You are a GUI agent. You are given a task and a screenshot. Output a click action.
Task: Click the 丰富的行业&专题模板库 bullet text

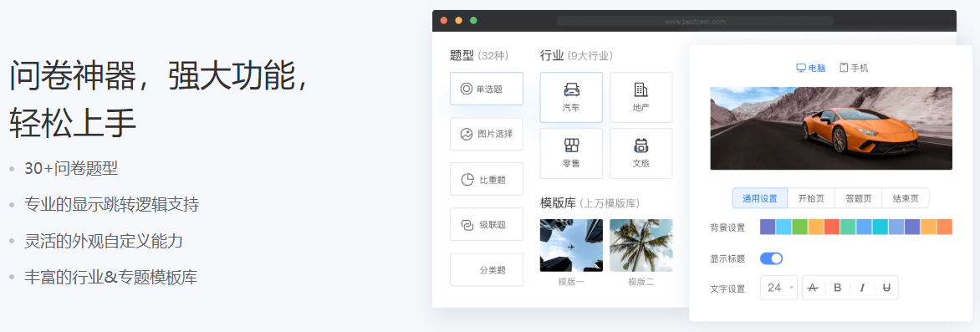pos(110,276)
